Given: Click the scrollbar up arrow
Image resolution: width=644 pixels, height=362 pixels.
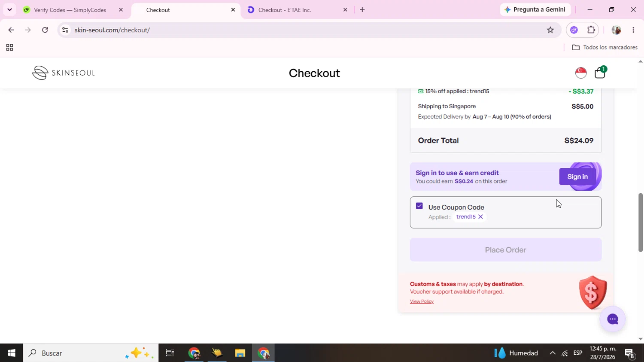Looking at the screenshot, I should point(640,61).
